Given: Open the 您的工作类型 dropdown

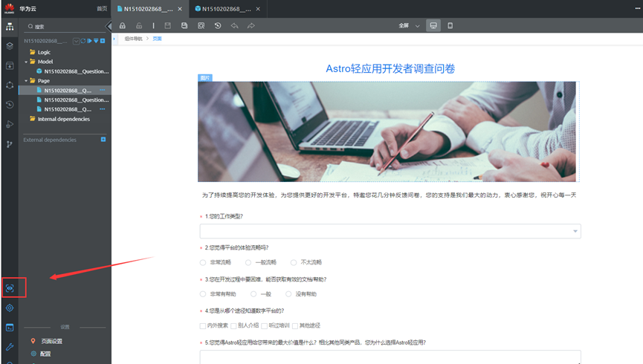Looking at the screenshot, I should point(390,231).
